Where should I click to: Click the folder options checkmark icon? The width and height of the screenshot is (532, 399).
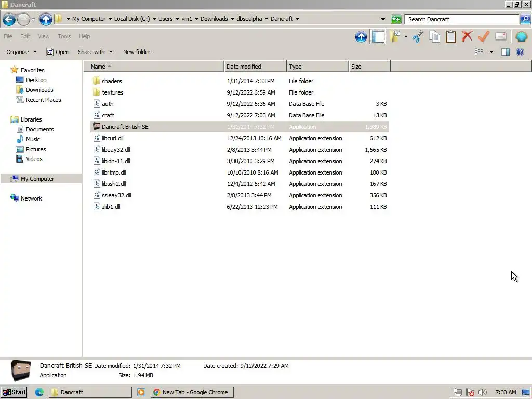[x=395, y=36]
